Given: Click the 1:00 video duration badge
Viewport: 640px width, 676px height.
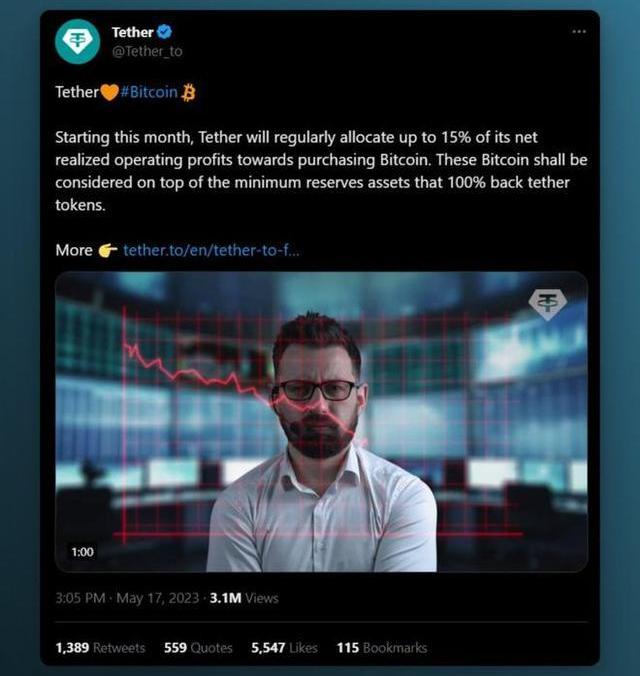Looking at the screenshot, I should point(82,552).
